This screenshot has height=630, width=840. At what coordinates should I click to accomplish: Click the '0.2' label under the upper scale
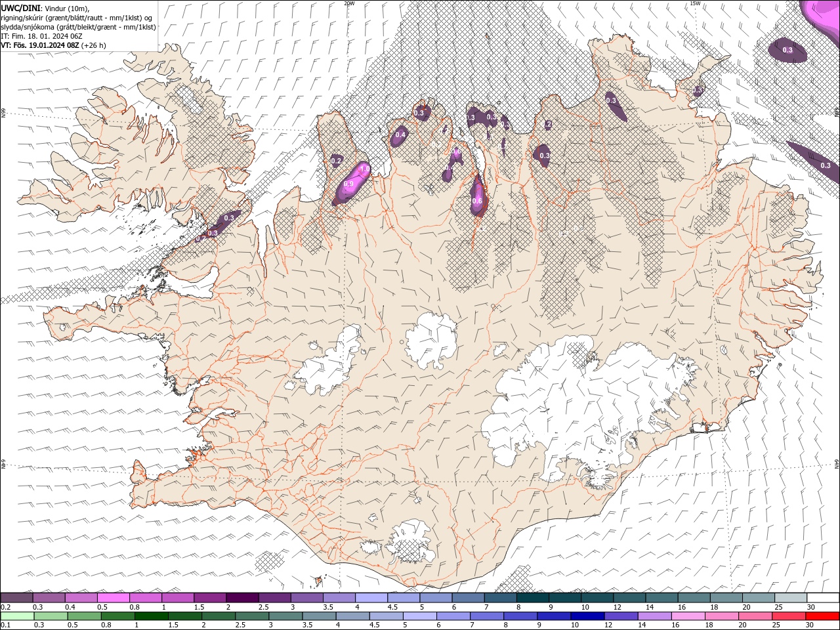tap(5, 607)
